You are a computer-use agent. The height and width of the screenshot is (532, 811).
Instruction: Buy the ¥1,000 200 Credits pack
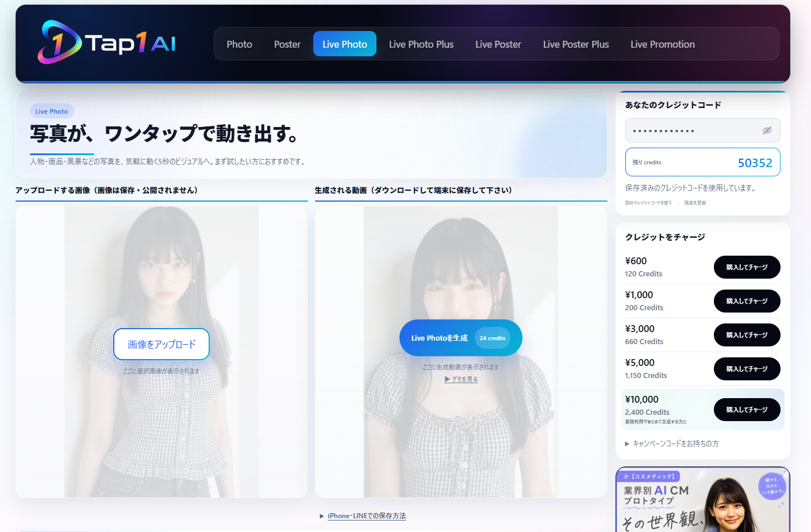747,301
